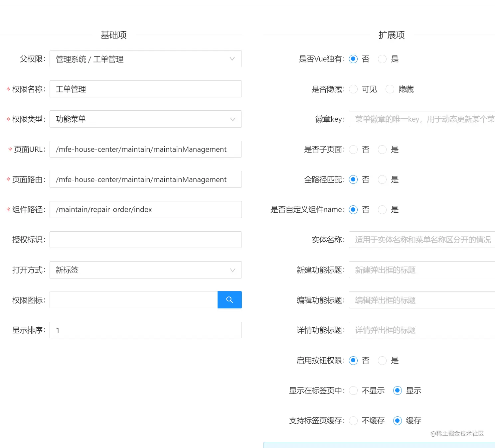Choose 缓存 for 支持标签页缓存

click(x=398, y=421)
